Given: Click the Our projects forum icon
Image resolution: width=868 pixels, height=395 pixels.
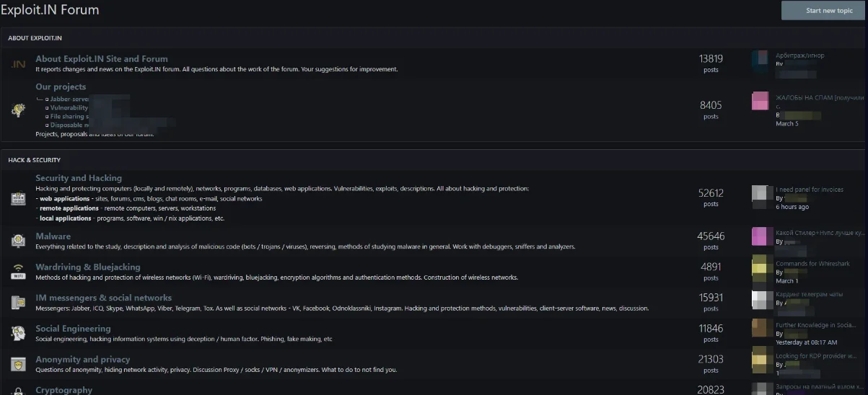Looking at the screenshot, I should 18,110.
